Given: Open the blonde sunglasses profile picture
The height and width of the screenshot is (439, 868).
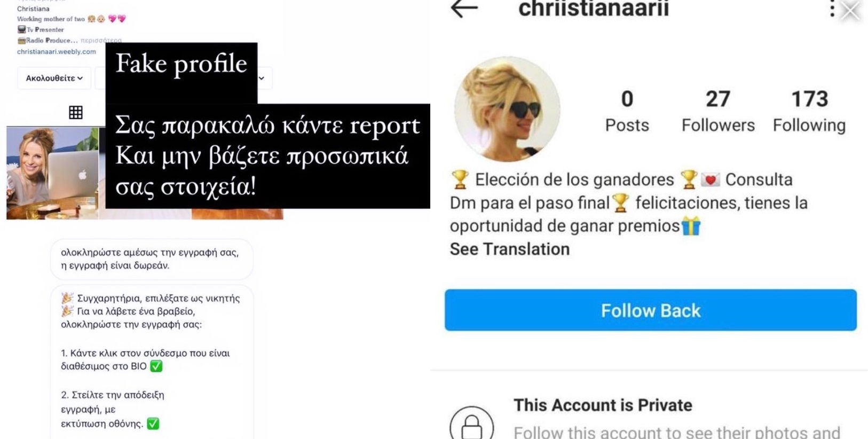Looking at the screenshot, I should coord(507,109).
